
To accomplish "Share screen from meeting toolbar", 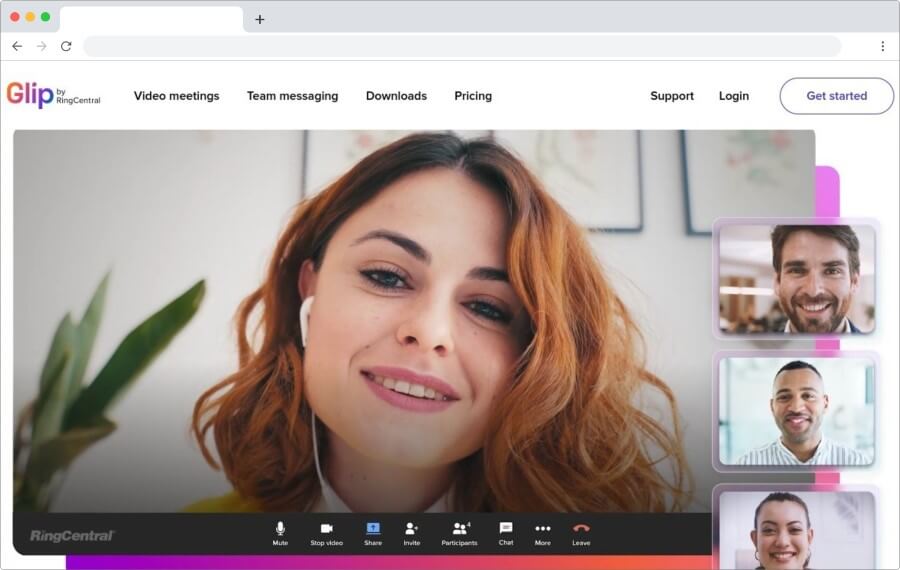I will coord(373,533).
